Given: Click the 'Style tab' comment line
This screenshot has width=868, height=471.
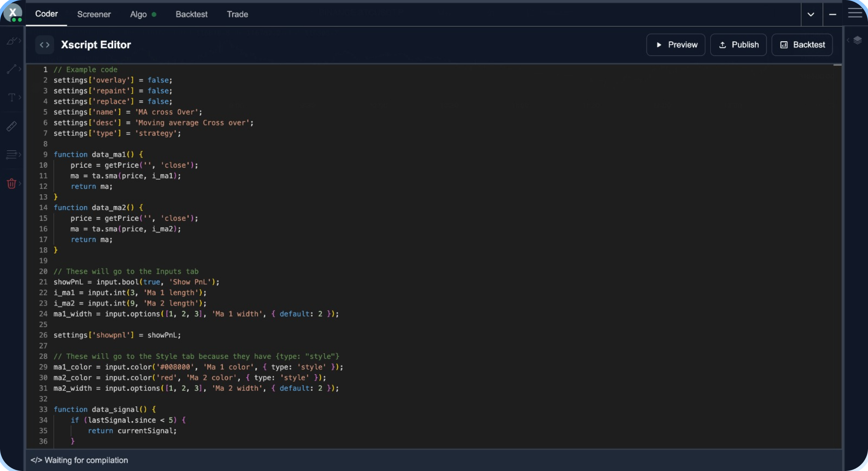Looking at the screenshot, I should click(196, 356).
